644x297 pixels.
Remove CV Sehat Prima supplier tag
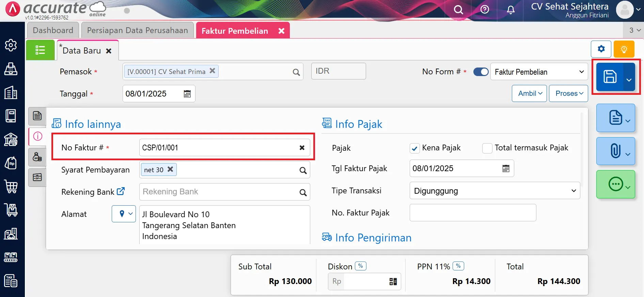(x=212, y=71)
